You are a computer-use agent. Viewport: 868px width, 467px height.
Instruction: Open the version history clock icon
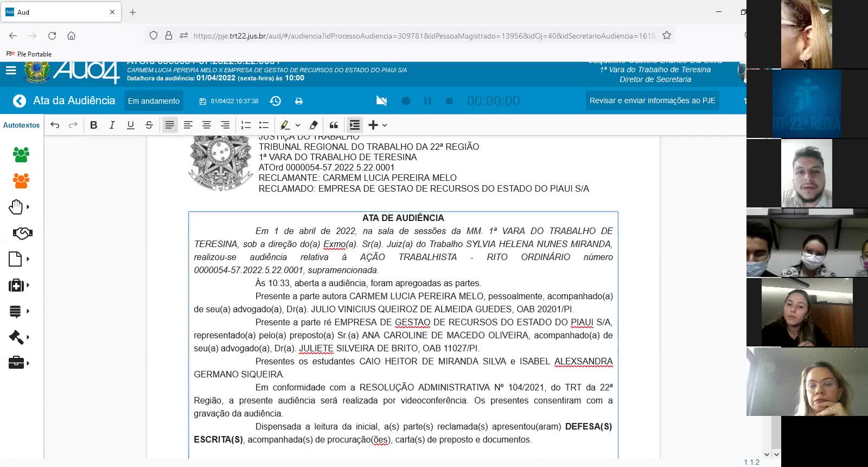(x=276, y=101)
